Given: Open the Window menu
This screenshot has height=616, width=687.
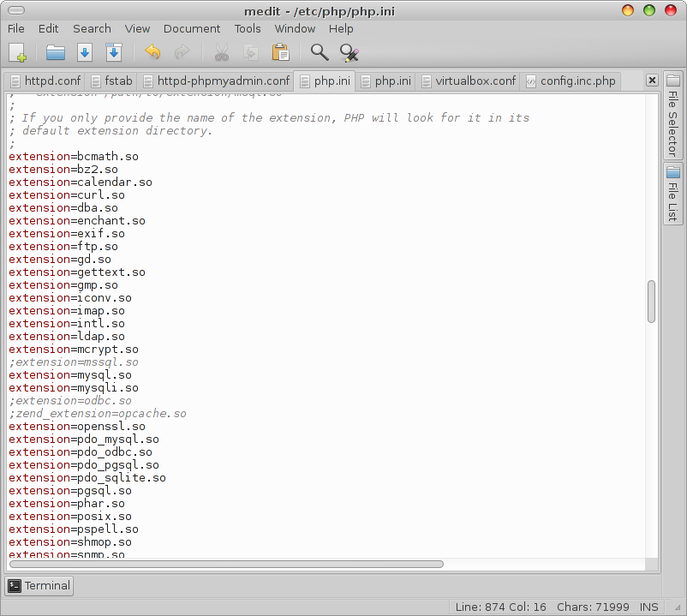Looking at the screenshot, I should (x=295, y=29).
